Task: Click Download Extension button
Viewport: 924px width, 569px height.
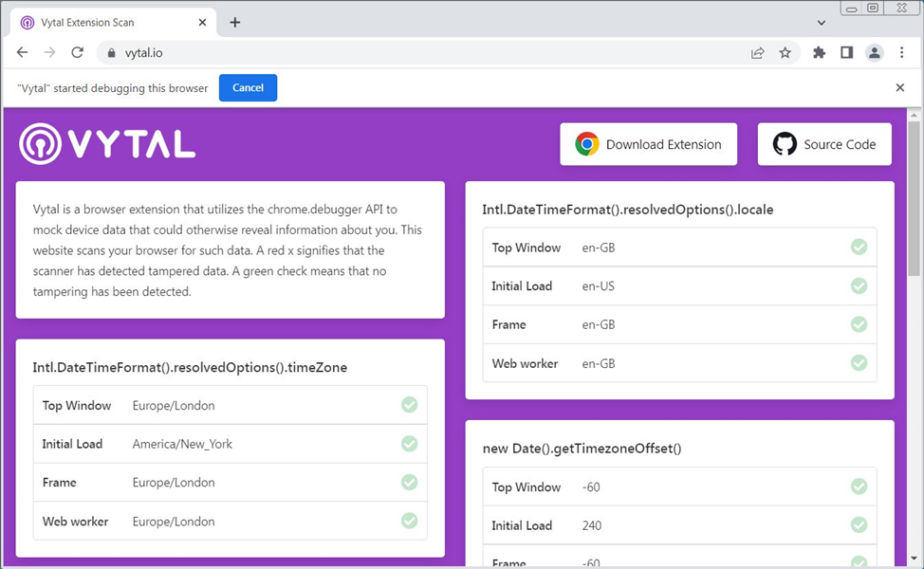Action: tap(648, 144)
